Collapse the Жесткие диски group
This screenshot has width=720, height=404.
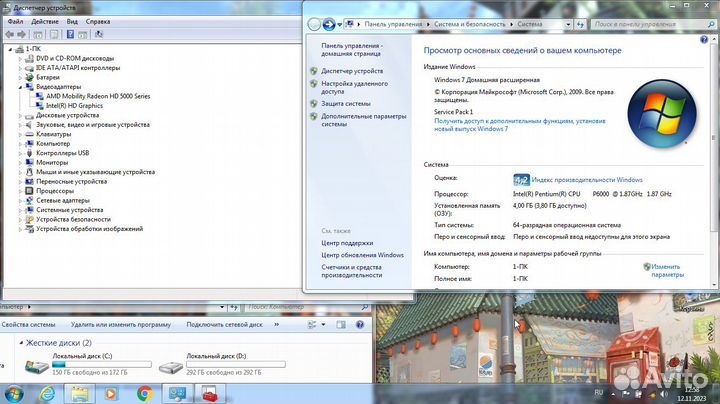[x=21, y=343]
